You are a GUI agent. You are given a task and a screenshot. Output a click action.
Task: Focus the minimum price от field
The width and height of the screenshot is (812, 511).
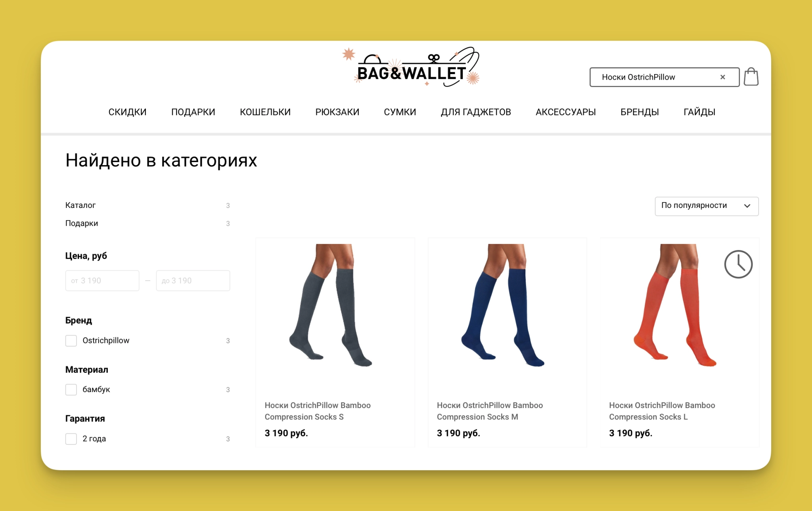[102, 281]
